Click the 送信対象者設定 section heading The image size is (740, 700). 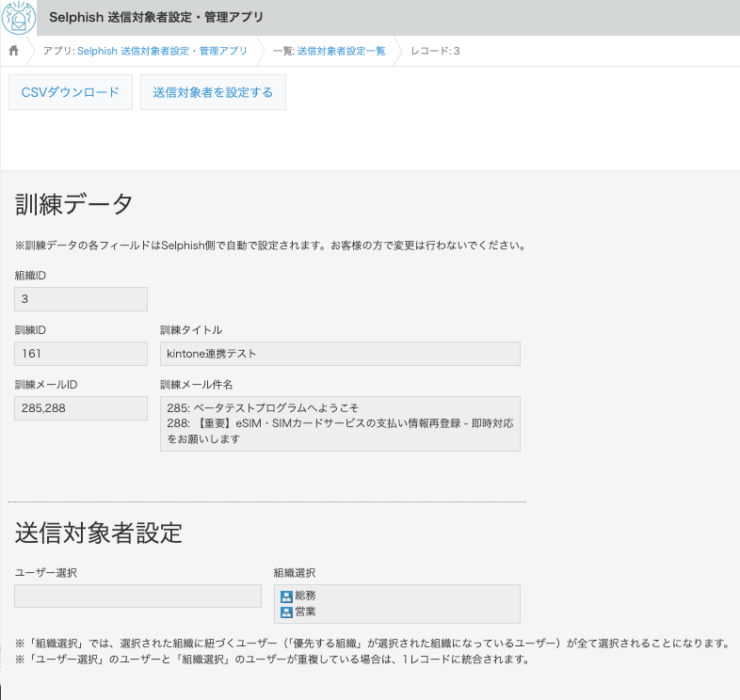click(98, 533)
